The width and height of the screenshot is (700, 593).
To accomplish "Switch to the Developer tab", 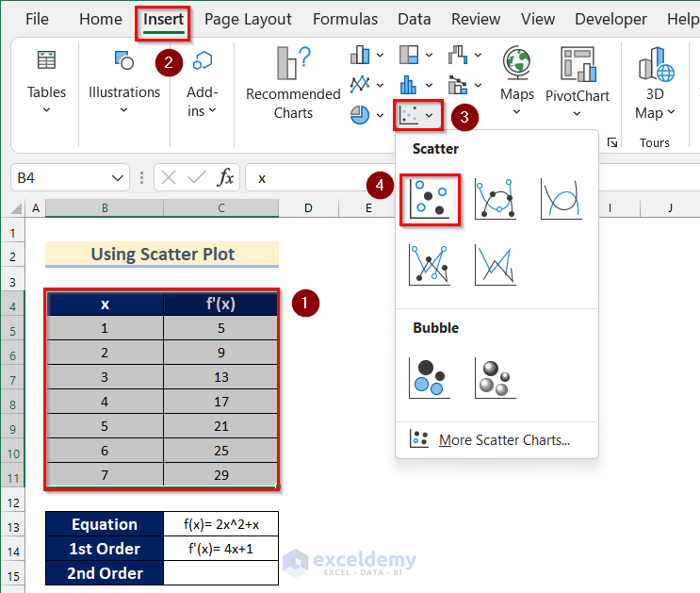I will click(610, 19).
